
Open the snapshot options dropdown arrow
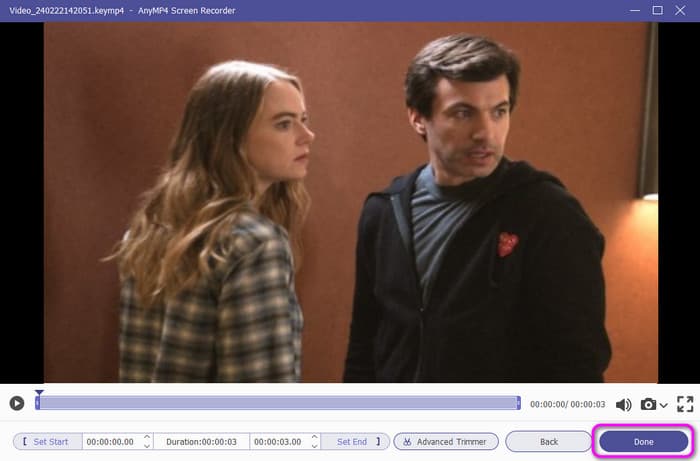coord(664,405)
